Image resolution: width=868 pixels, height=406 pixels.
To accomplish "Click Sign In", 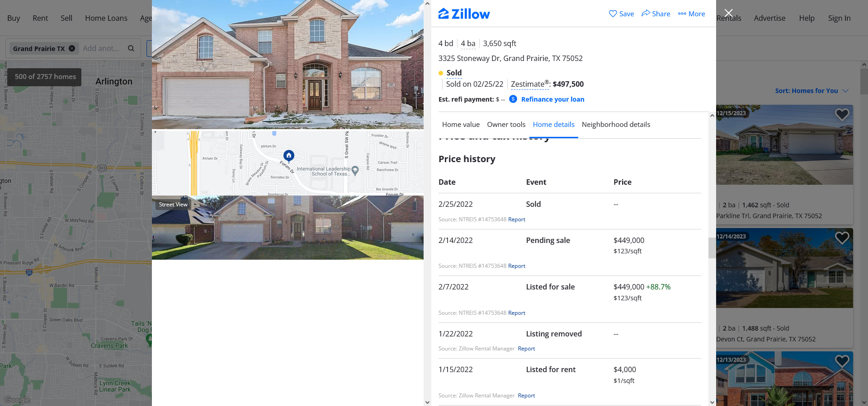I will [x=839, y=18].
